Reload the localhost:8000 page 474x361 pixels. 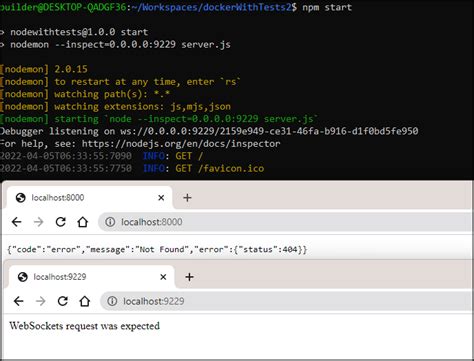60,222
